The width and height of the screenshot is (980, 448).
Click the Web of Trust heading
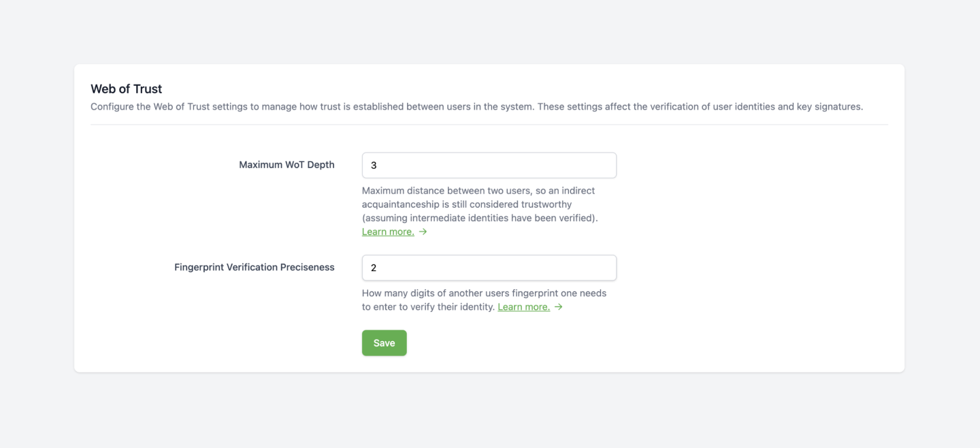click(x=127, y=89)
